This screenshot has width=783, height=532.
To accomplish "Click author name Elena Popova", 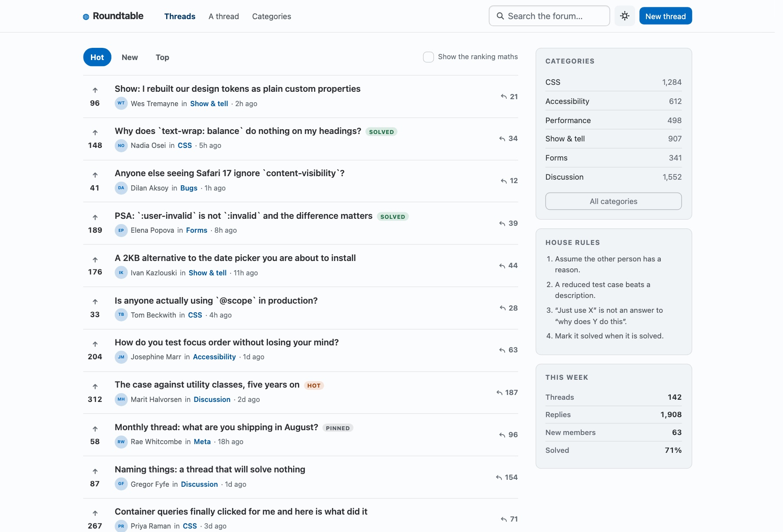I will tap(152, 230).
